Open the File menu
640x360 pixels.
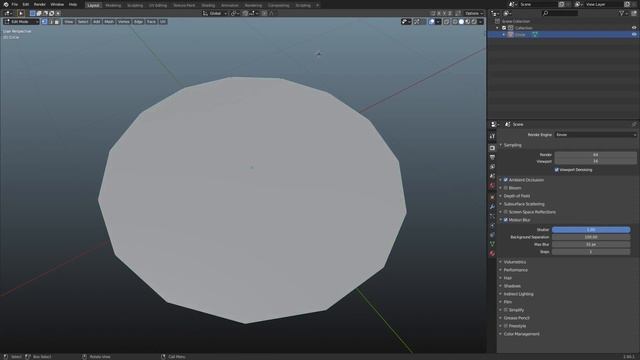(x=15, y=4)
